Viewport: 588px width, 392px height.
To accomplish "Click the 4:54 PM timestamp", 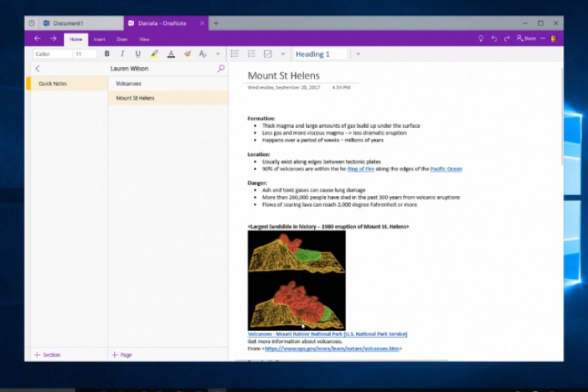I will pos(341,88).
